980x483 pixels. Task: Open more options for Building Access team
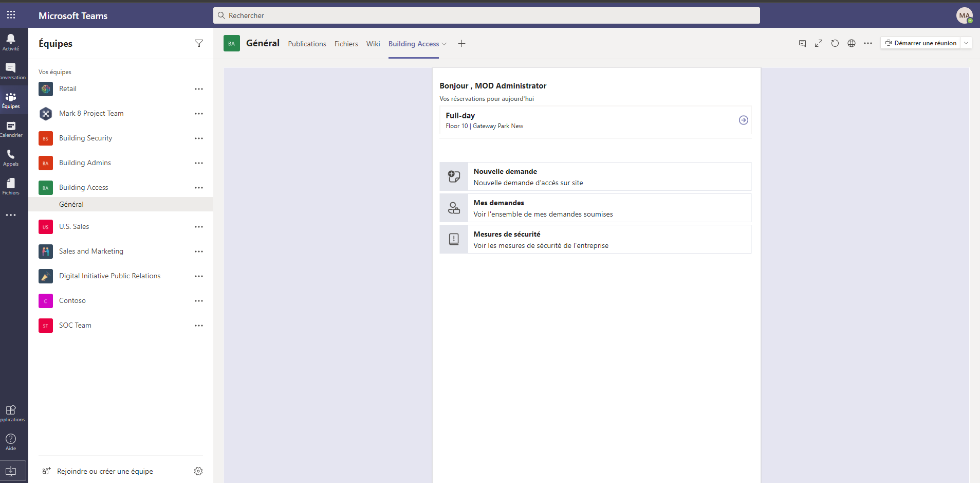coord(199,188)
